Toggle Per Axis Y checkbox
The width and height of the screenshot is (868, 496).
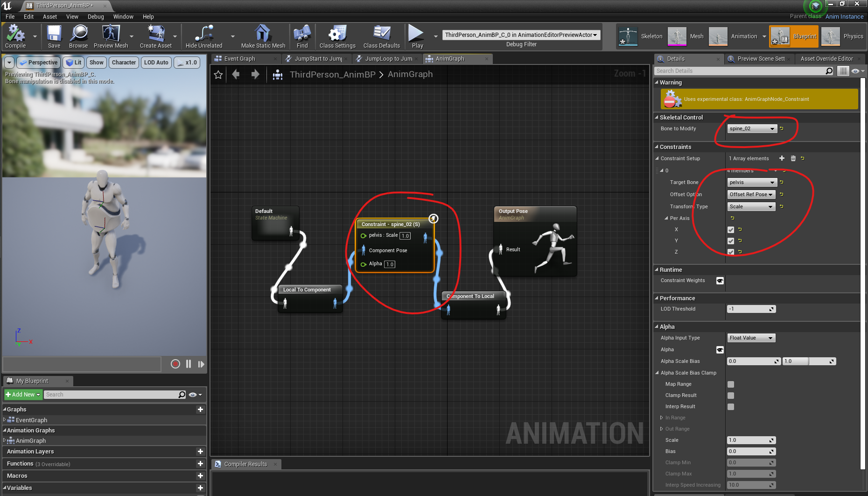[731, 241]
